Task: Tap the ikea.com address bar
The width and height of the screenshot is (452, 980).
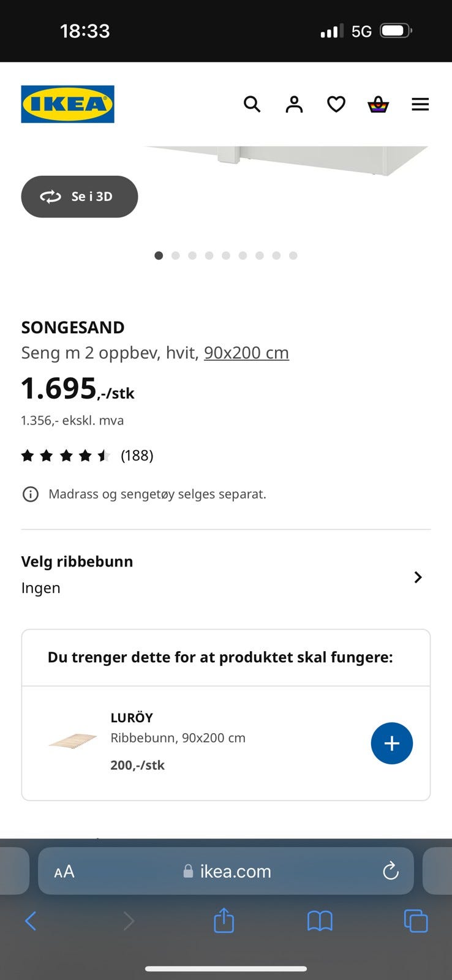Action: [x=226, y=871]
